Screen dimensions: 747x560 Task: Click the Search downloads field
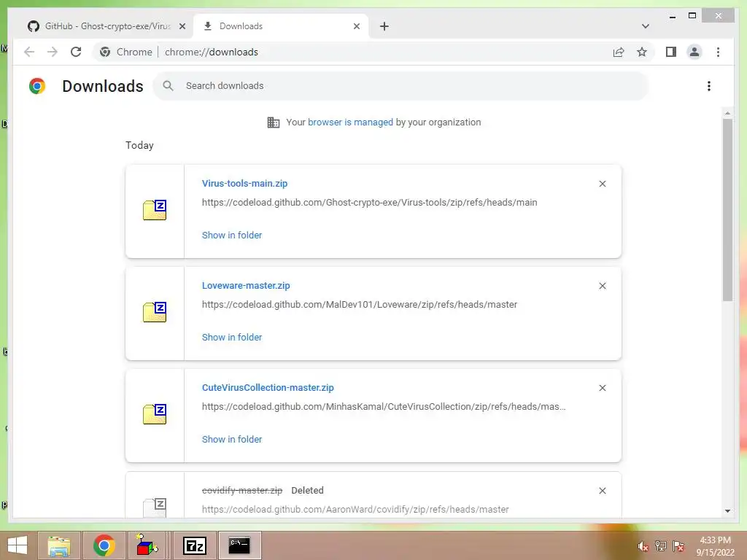coord(400,86)
